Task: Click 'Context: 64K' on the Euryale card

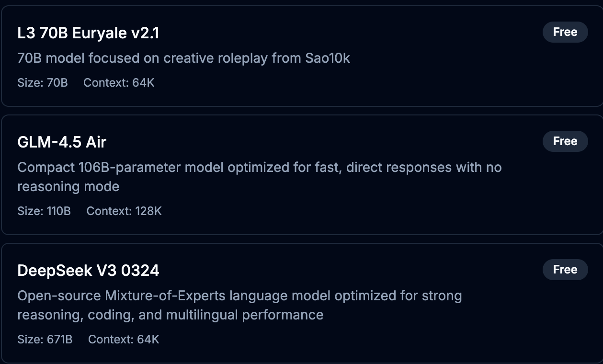Action: (119, 83)
